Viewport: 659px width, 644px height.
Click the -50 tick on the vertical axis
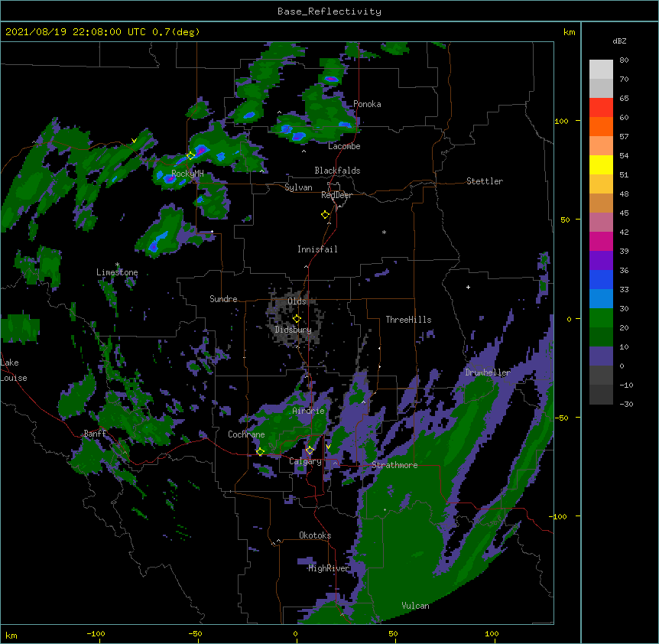[561, 418]
